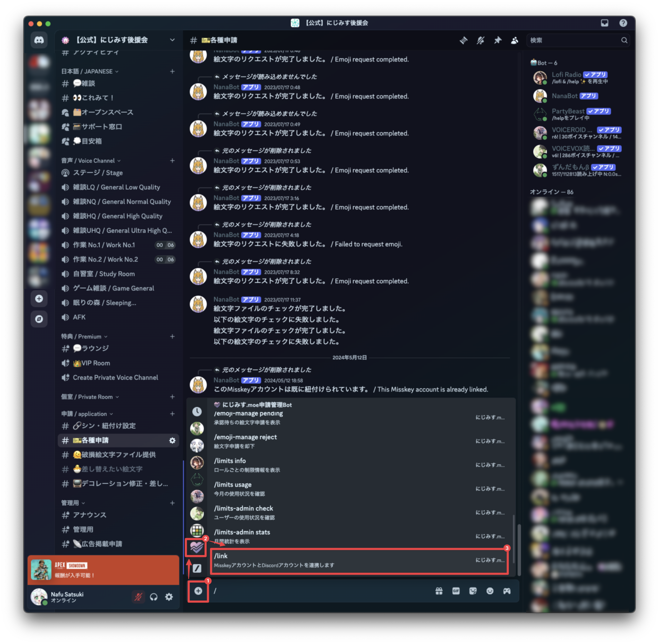Collapse the 日本語 / JAPANESE category
659x644 pixels.
90,71
